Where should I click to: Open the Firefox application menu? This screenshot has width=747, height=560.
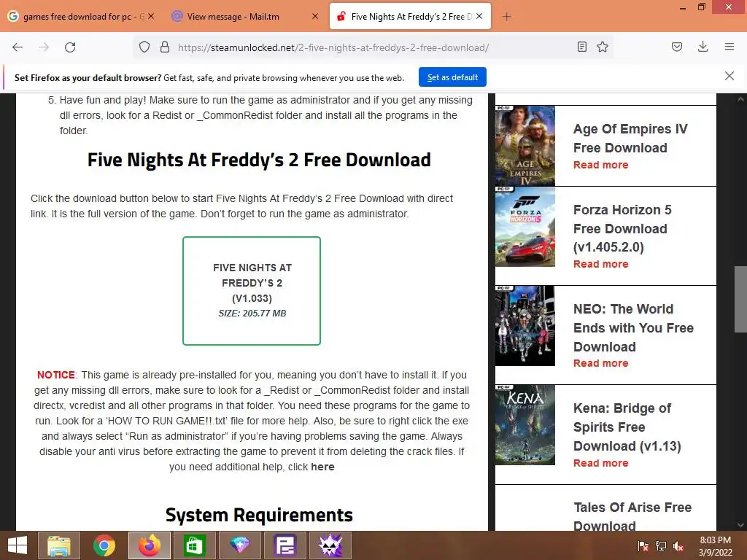coord(729,47)
